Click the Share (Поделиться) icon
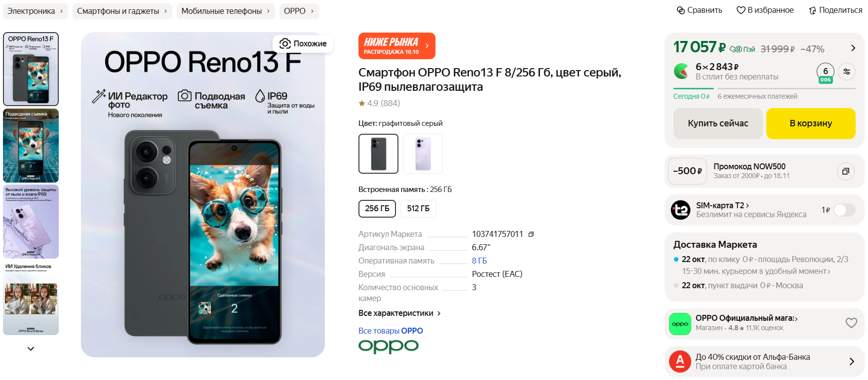The image size is (868, 380). coord(812,10)
